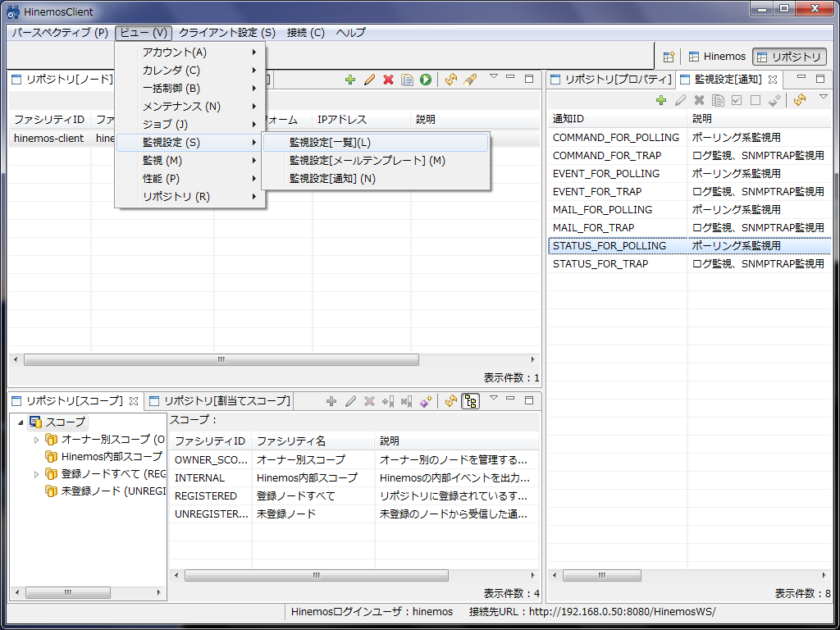
Task: Click the unassign node icon in scope toolbar
Action: click(x=407, y=401)
